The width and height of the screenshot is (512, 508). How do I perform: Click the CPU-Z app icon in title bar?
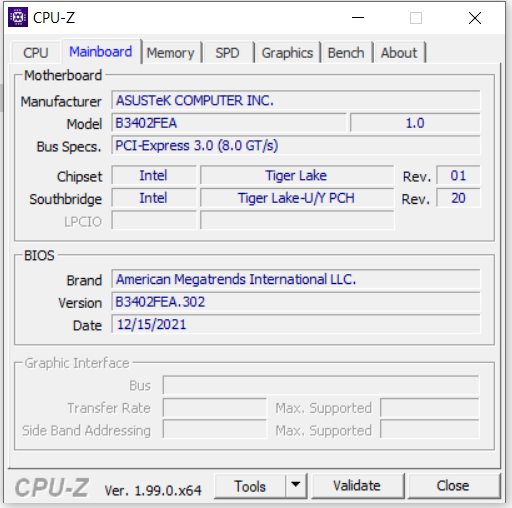coord(18,17)
